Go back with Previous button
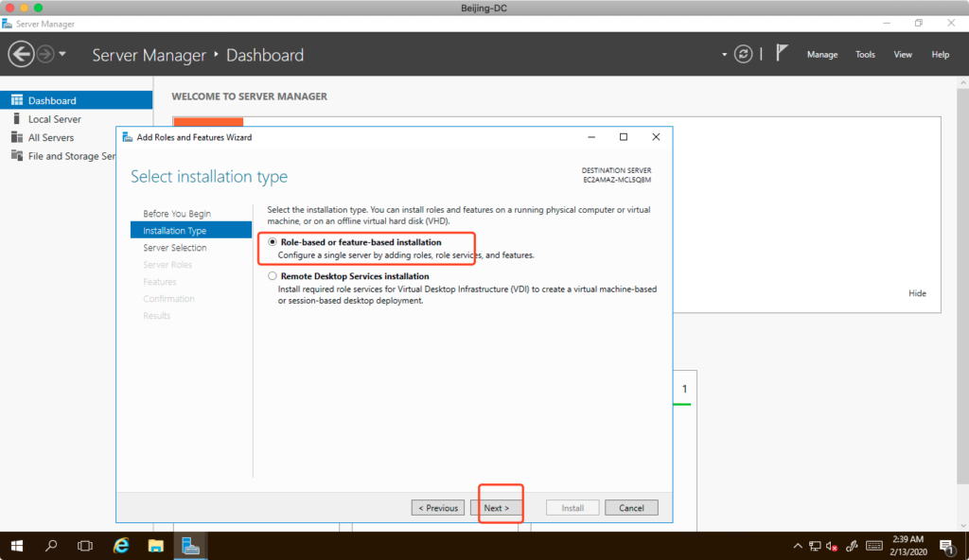This screenshot has height=560, width=969. [437, 508]
